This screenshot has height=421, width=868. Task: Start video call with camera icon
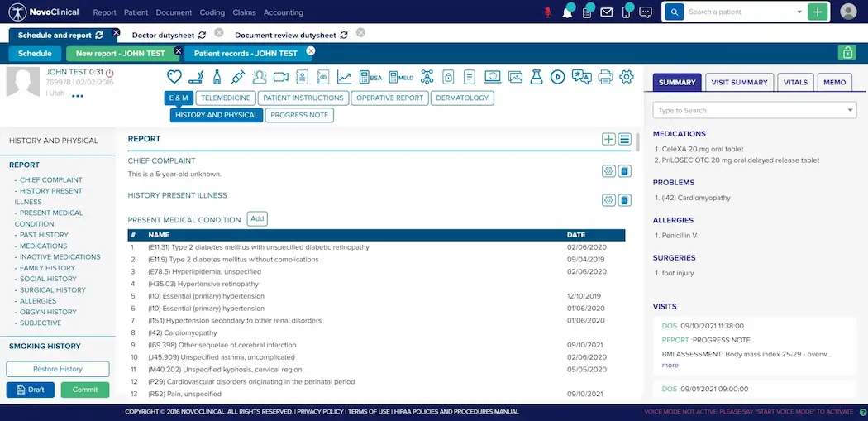tap(281, 77)
